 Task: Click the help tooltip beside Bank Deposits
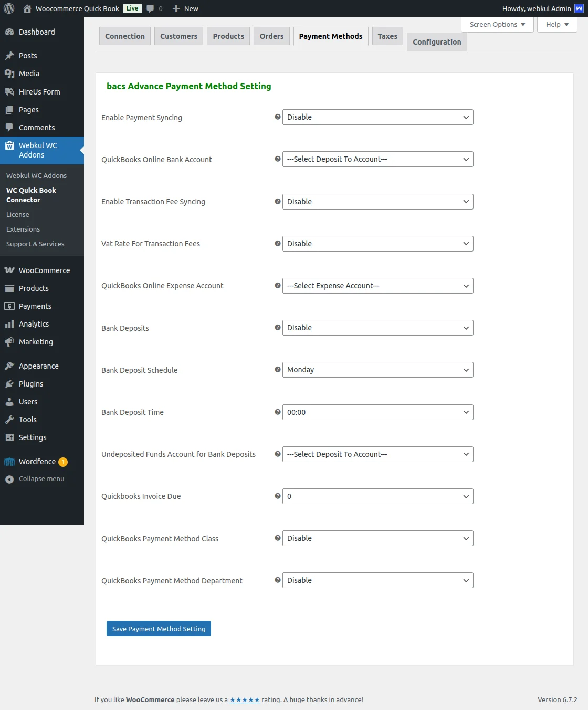click(x=278, y=327)
